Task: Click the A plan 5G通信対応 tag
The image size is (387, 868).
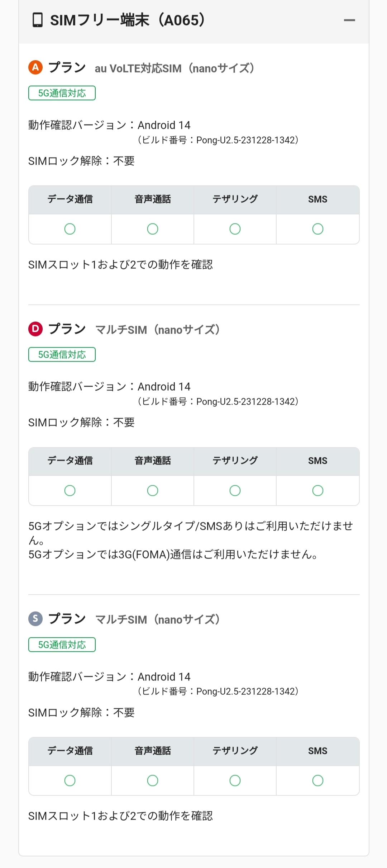Action: [x=62, y=93]
